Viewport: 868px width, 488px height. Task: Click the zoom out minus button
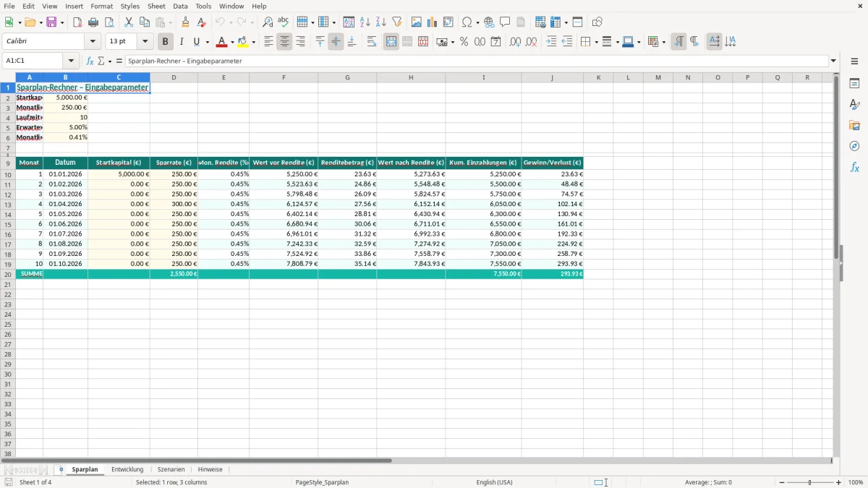tap(782, 482)
